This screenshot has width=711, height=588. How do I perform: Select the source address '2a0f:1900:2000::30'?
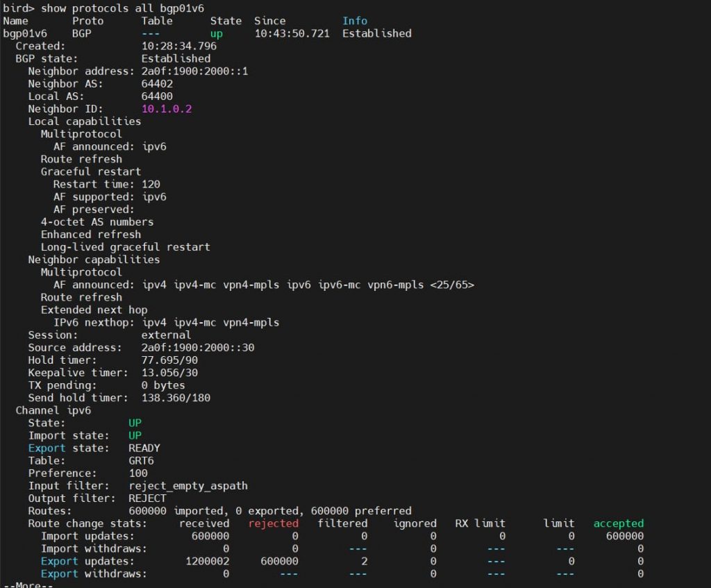198,348
